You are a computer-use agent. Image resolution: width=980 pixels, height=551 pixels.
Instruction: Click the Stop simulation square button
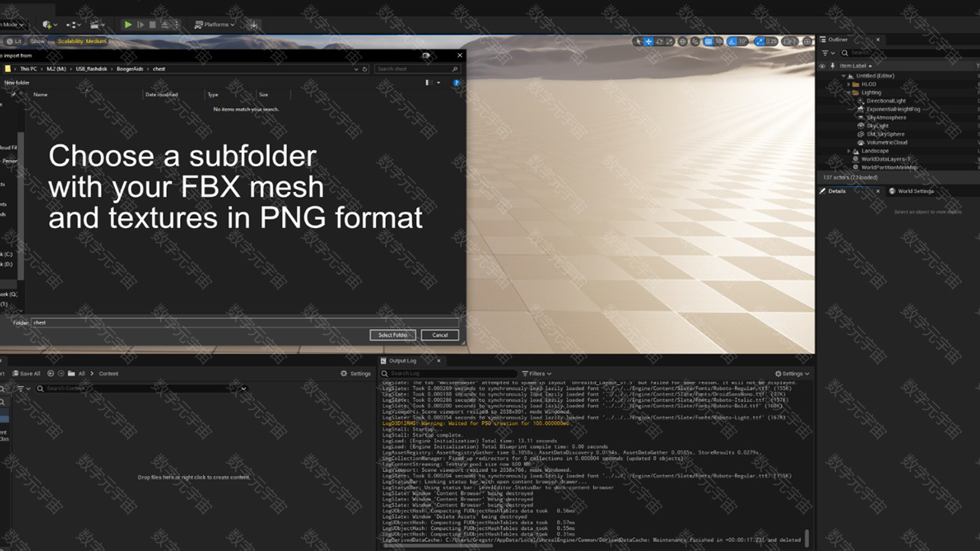tap(152, 24)
